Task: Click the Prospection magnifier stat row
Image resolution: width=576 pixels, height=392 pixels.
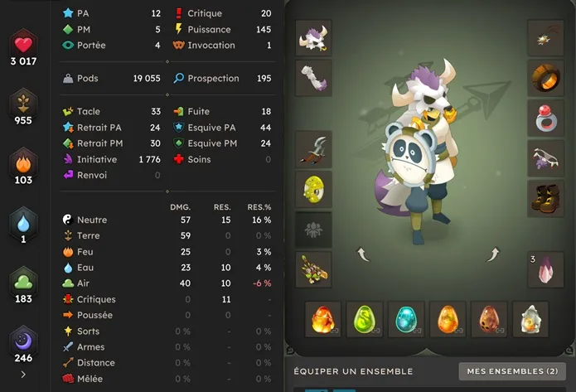Action: 222,78
